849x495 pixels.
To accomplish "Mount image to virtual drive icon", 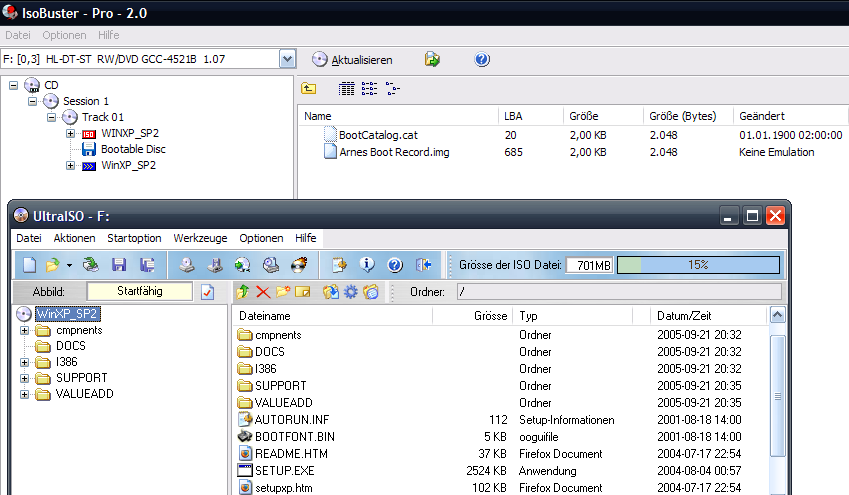I will (271, 265).
